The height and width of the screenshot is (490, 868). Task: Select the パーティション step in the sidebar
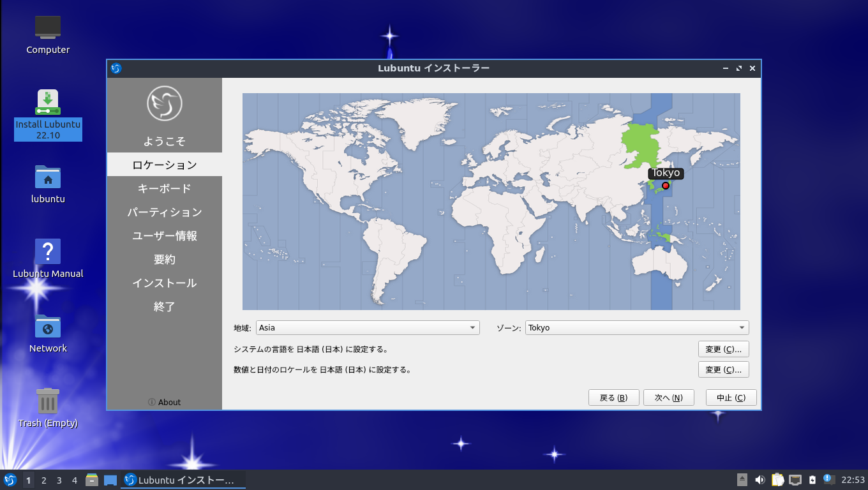coord(165,212)
